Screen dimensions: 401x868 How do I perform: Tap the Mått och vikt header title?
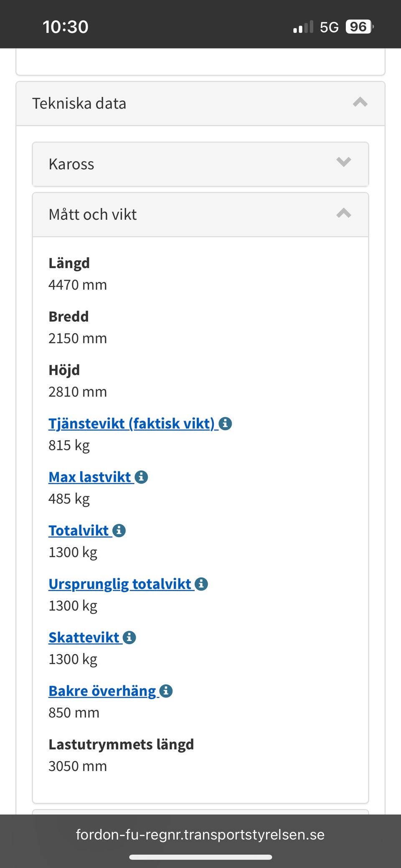point(93,215)
